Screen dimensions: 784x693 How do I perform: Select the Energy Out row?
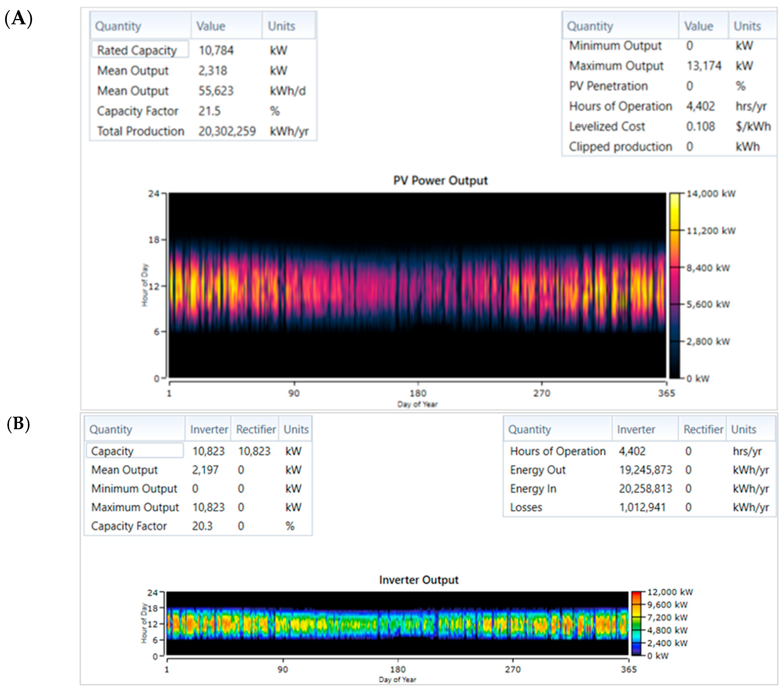click(538, 470)
